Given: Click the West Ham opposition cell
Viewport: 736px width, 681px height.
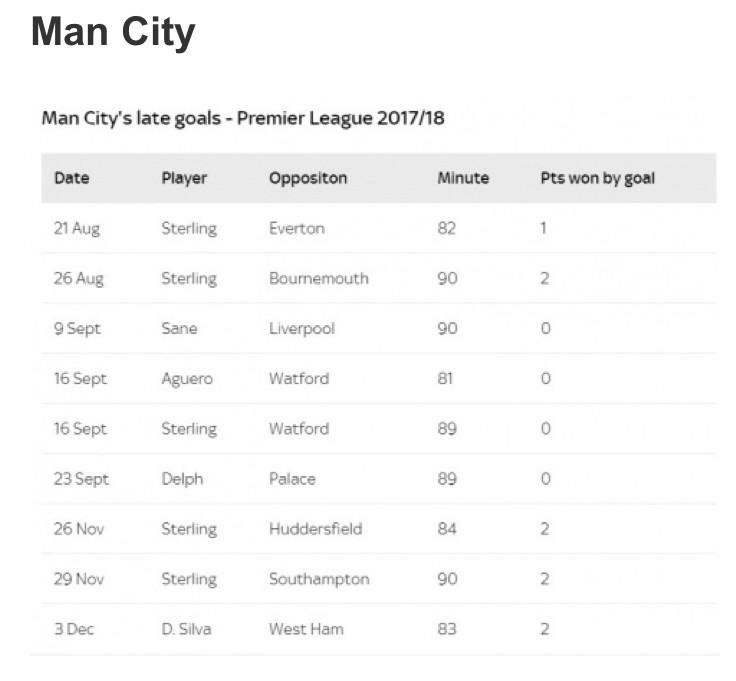Looking at the screenshot, I should tap(306, 629).
